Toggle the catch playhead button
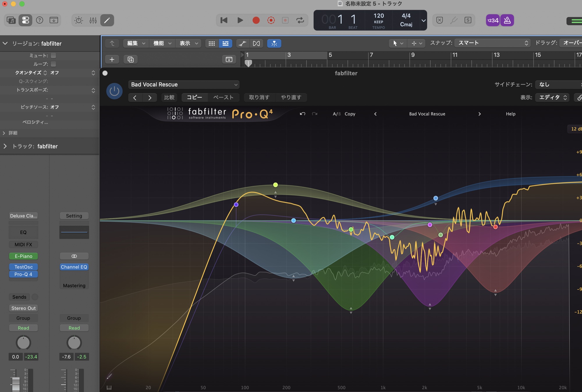The width and height of the screenshot is (582, 392). point(274,43)
